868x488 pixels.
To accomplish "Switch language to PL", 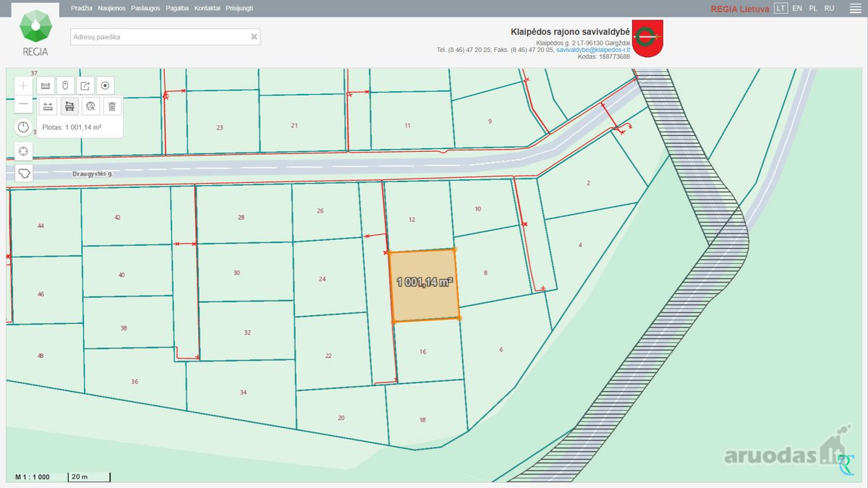I will pyautogui.click(x=813, y=8).
